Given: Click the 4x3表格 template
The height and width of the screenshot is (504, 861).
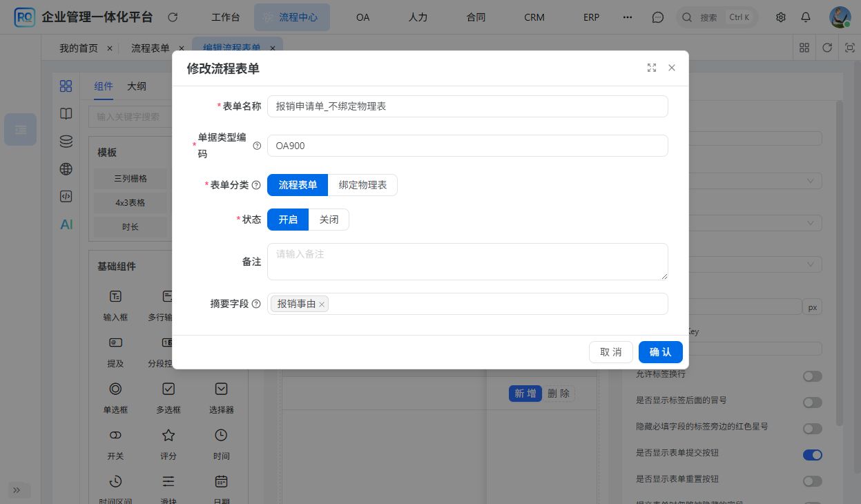Looking at the screenshot, I should [x=130, y=203].
